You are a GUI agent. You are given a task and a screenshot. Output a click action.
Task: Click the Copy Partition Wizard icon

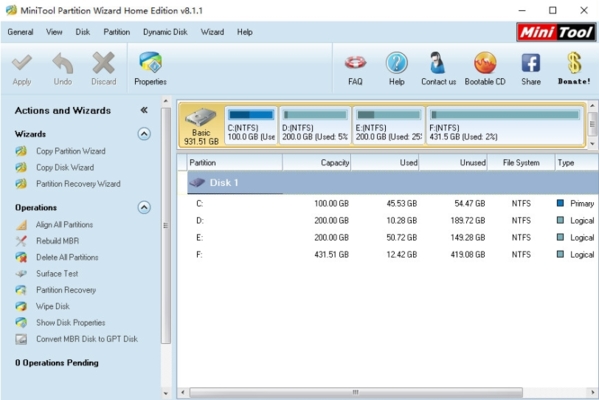point(21,151)
